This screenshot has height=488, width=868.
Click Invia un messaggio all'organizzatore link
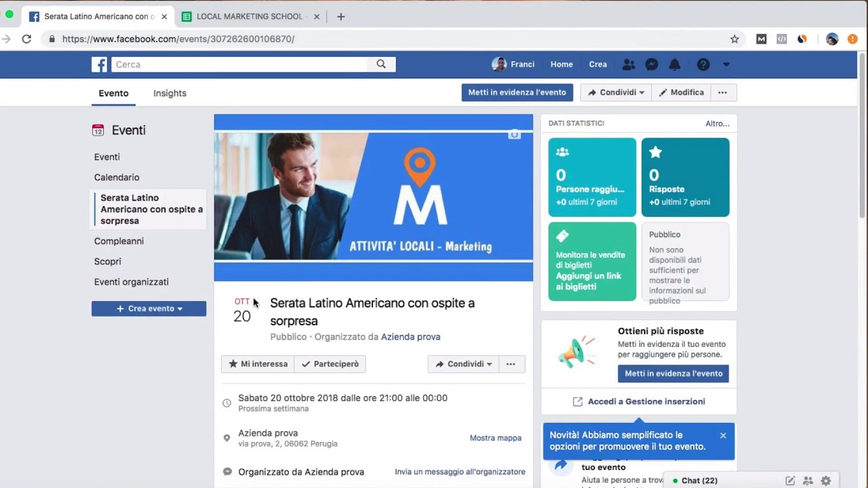[460, 472]
